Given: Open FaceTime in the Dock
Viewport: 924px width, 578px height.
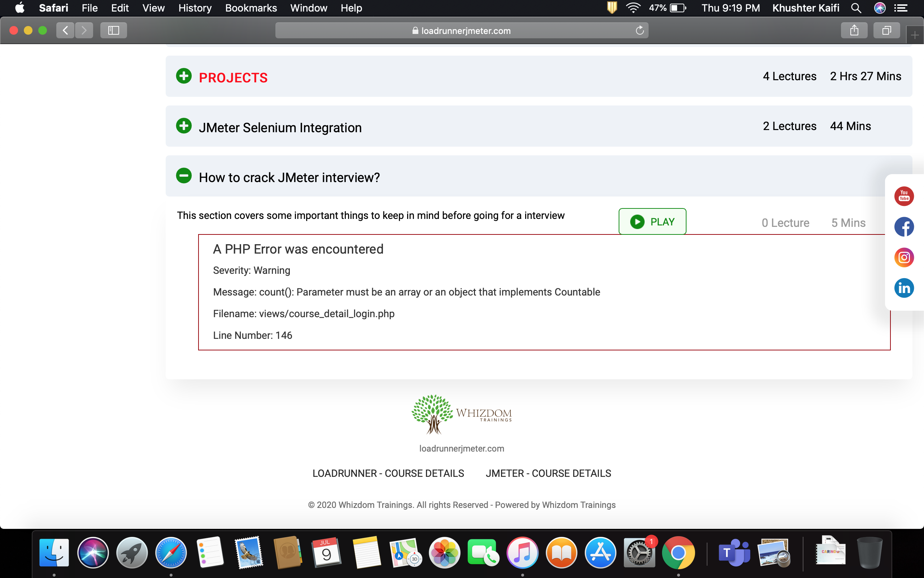Looking at the screenshot, I should coord(483,553).
